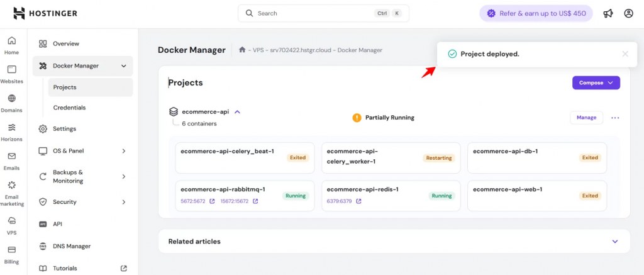This screenshot has height=275, width=644.
Task: Open the 6379:6379 port link
Action: pyautogui.click(x=339, y=201)
